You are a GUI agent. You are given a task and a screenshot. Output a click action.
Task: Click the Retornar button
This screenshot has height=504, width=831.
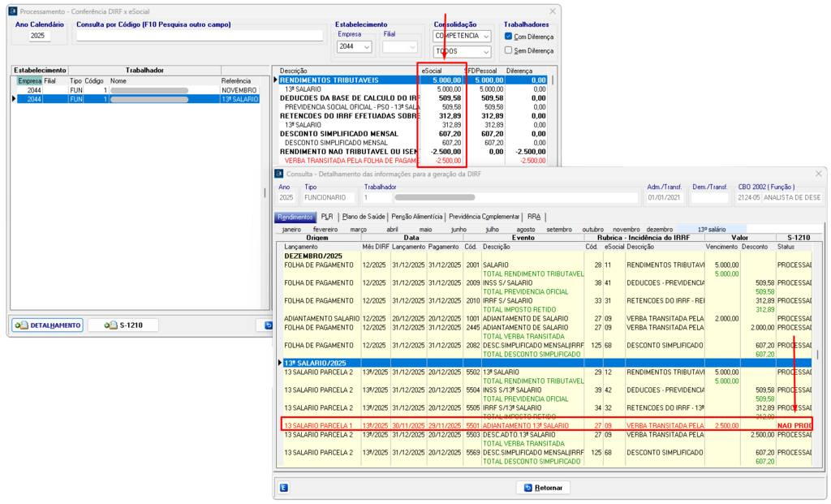pyautogui.click(x=543, y=488)
